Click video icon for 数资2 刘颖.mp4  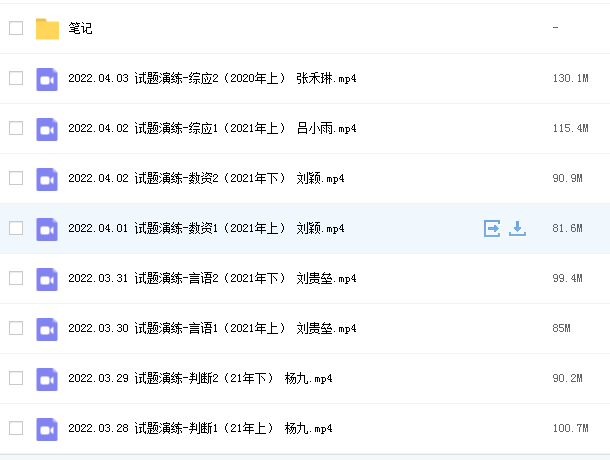tap(47, 179)
